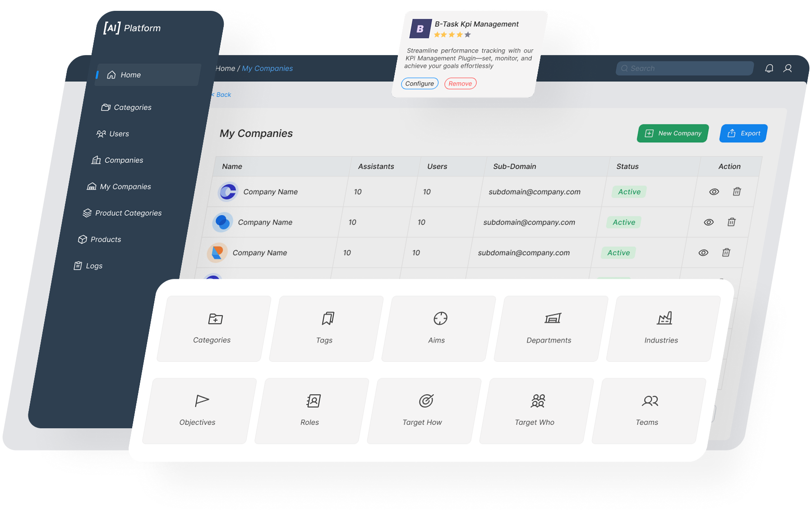
Task: Open Categories in the sidebar menu
Action: pyautogui.click(x=126, y=107)
